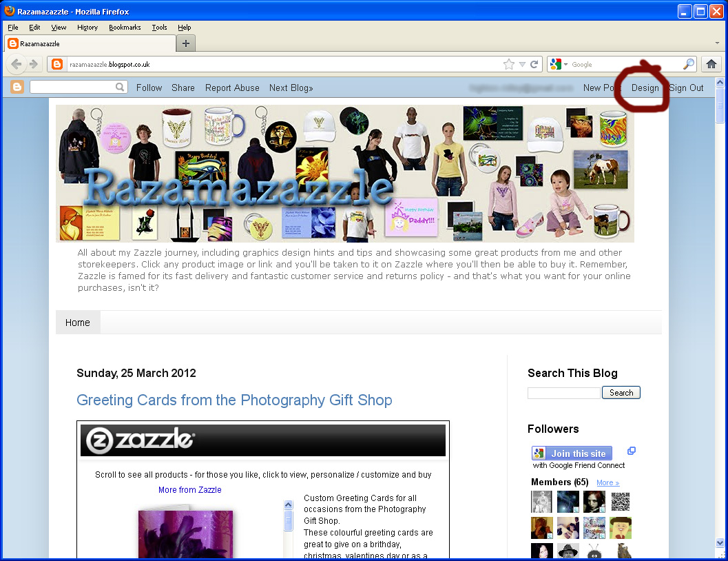Open Greeting Cards post title link
Viewport: 728px width, 561px height.
(x=234, y=400)
